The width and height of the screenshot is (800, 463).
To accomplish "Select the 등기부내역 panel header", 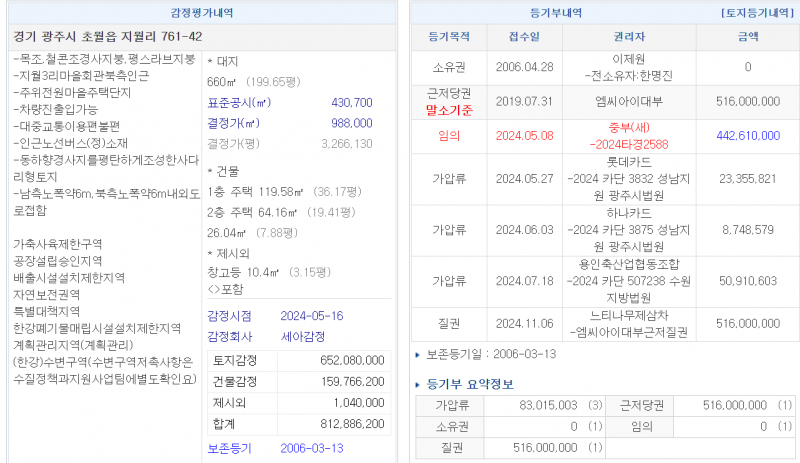I will 556,13.
